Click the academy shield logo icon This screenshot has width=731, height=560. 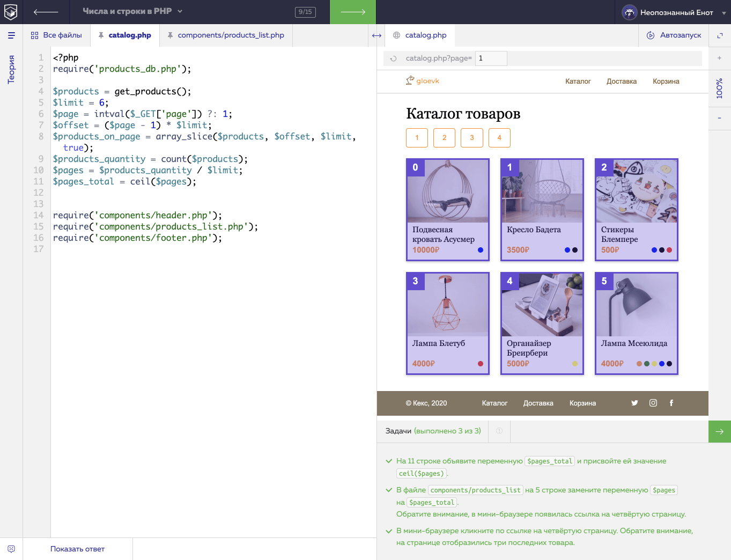click(11, 12)
